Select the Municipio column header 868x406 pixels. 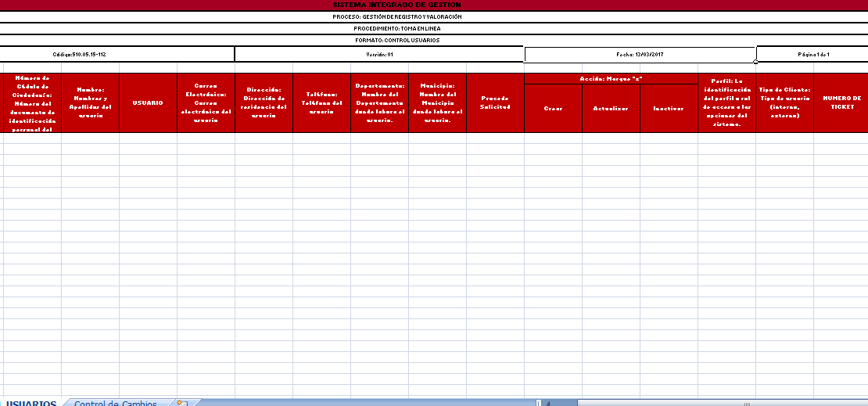coord(437,103)
